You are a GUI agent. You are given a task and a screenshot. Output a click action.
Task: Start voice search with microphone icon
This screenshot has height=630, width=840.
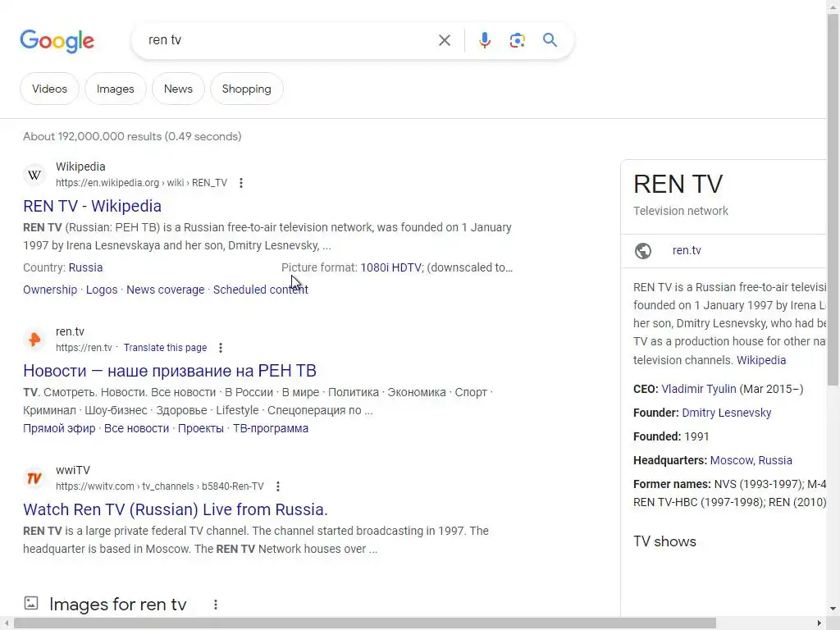tap(484, 40)
